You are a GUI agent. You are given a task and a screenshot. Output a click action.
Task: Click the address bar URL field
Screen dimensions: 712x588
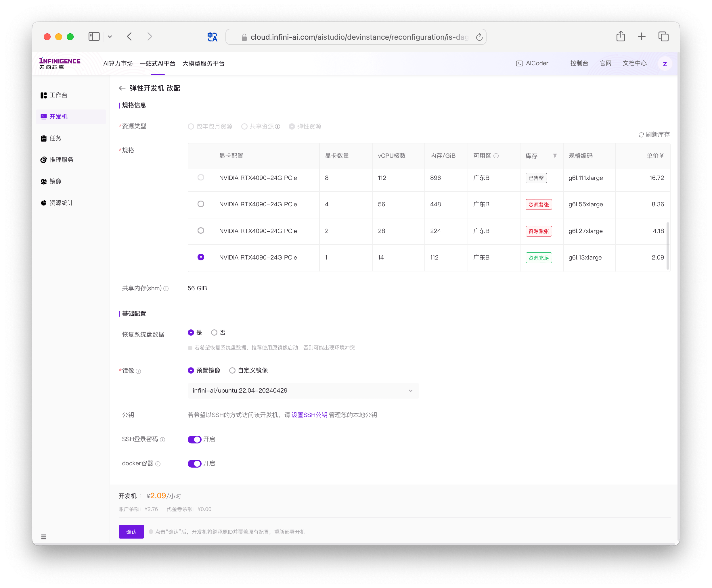(356, 37)
